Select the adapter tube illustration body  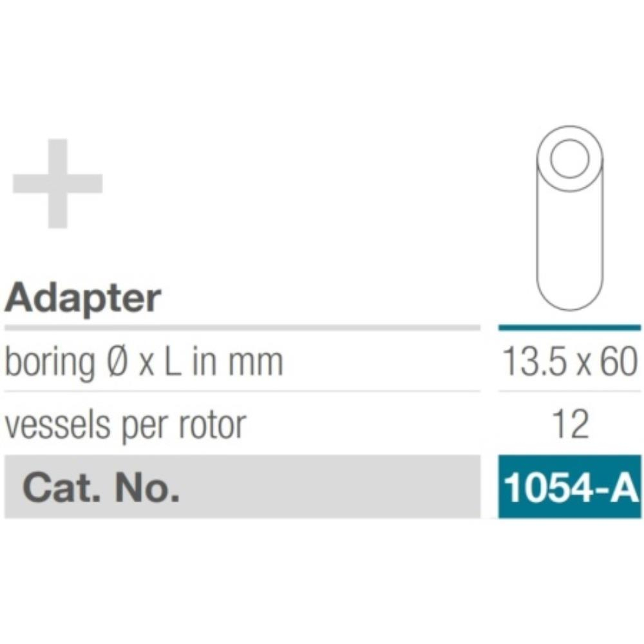570,218
